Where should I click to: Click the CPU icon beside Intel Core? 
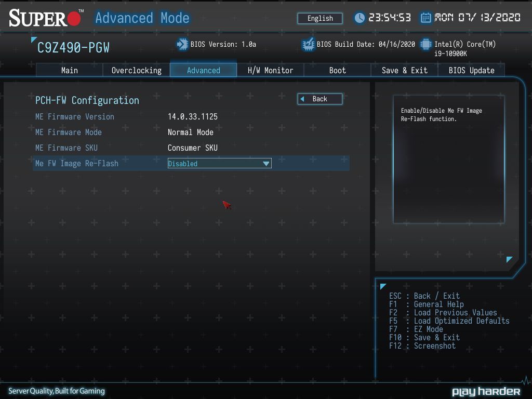pyautogui.click(x=426, y=45)
